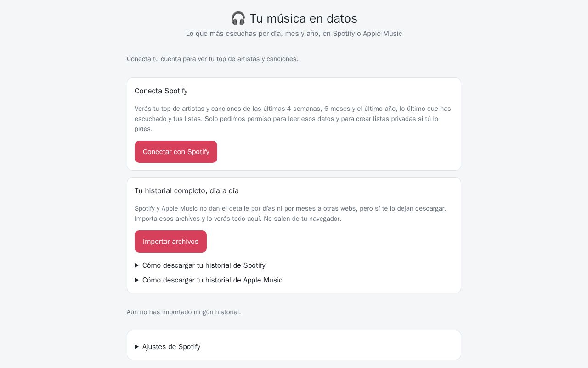Image resolution: width=588 pixels, height=368 pixels.
Task: Click the 'Verás tu top de artistas' sentence
Action: click(x=293, y=114)
